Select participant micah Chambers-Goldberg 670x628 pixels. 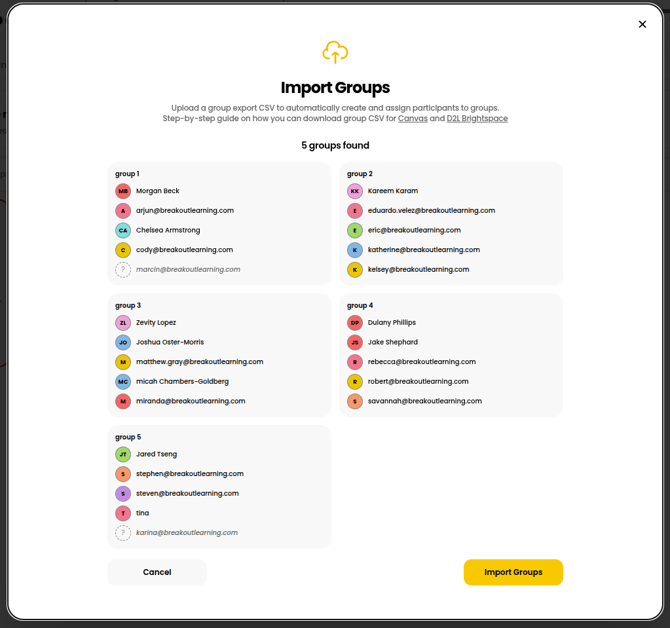(x=182, y=382)
